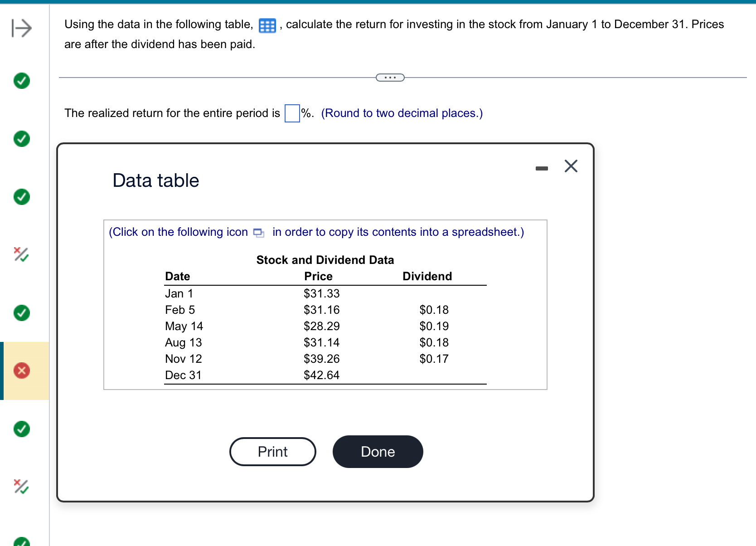Click the Jan 1 price $31.33

pos(322,294)
